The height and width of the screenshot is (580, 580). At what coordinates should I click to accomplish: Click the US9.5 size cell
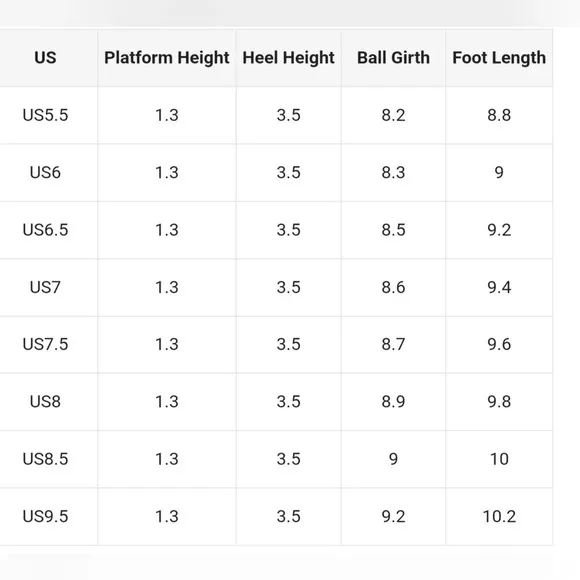click(x=45, y=516)
